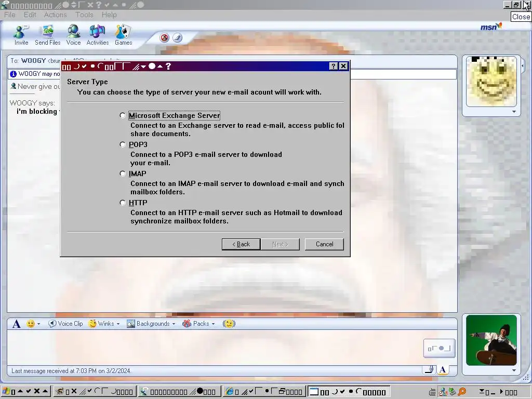Open the Winks dropdown
The image size is (532, 399).
118,324
